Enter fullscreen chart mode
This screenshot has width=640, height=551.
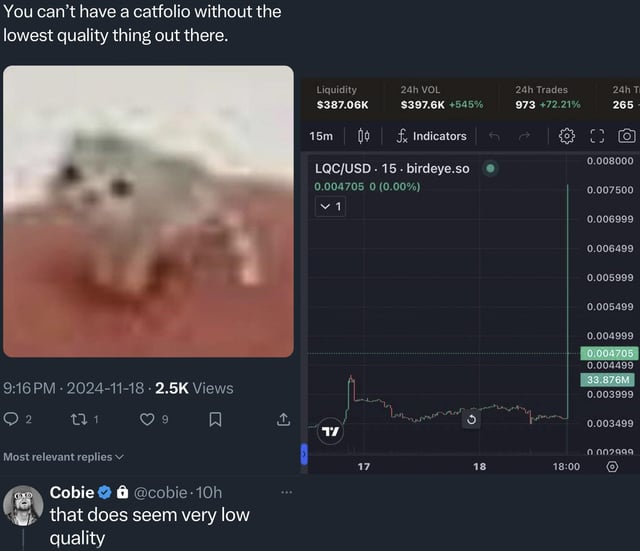[x=598, y=136]
